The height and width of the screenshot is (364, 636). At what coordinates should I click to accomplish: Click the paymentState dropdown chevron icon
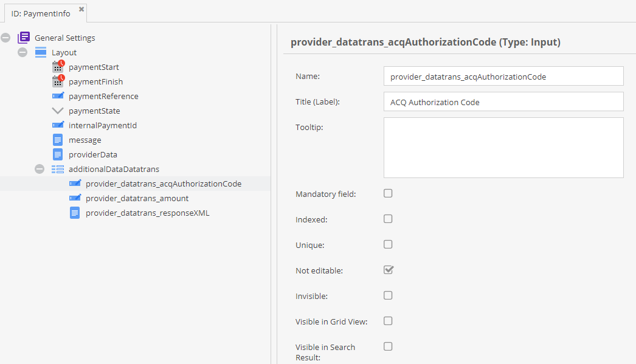(58, 110)
